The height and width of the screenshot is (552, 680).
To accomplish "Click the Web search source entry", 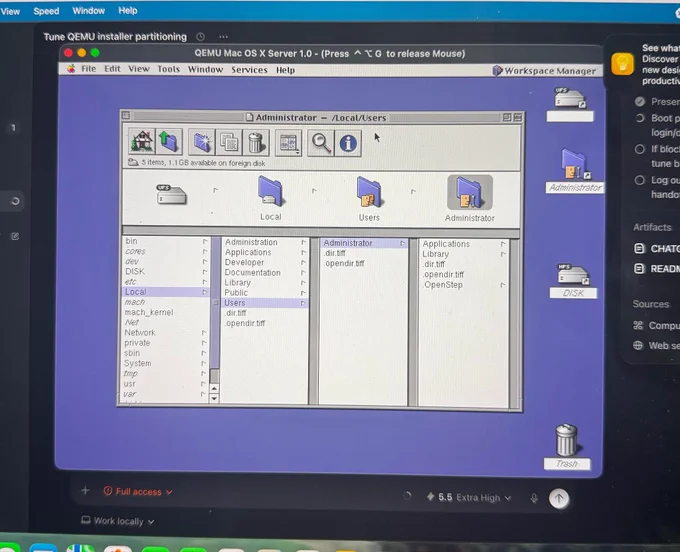I will [656, 346].
